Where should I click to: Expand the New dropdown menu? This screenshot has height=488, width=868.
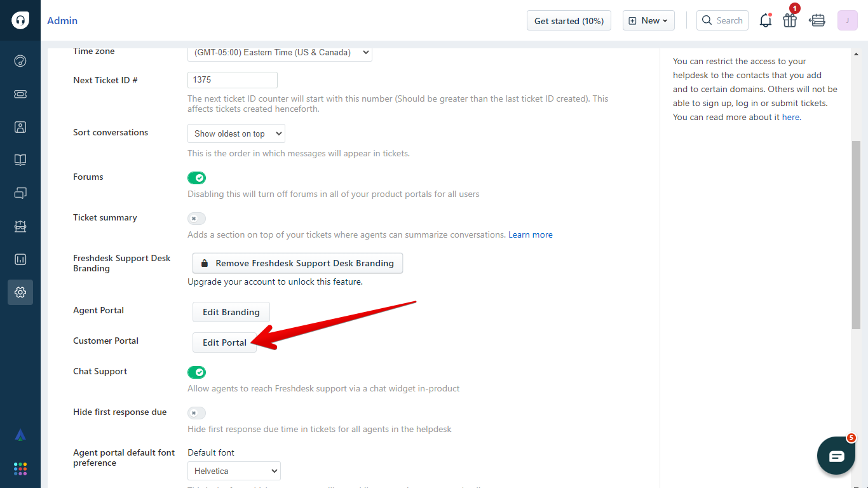pyautogui.click(x=649, y=20)
